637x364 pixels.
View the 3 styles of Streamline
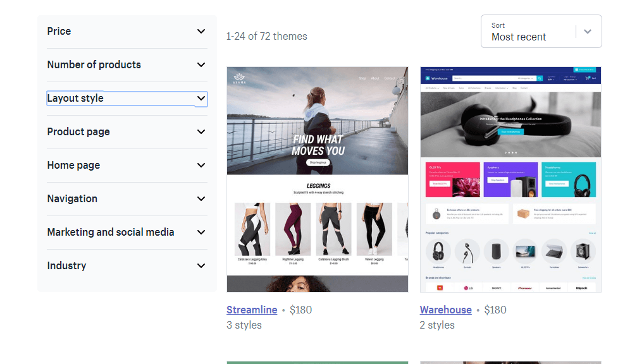244,325
